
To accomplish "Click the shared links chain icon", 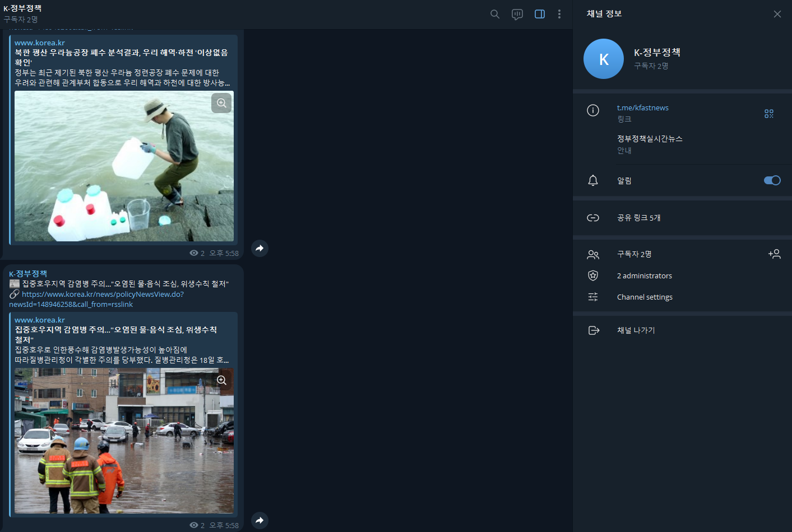I will [592, 218].
